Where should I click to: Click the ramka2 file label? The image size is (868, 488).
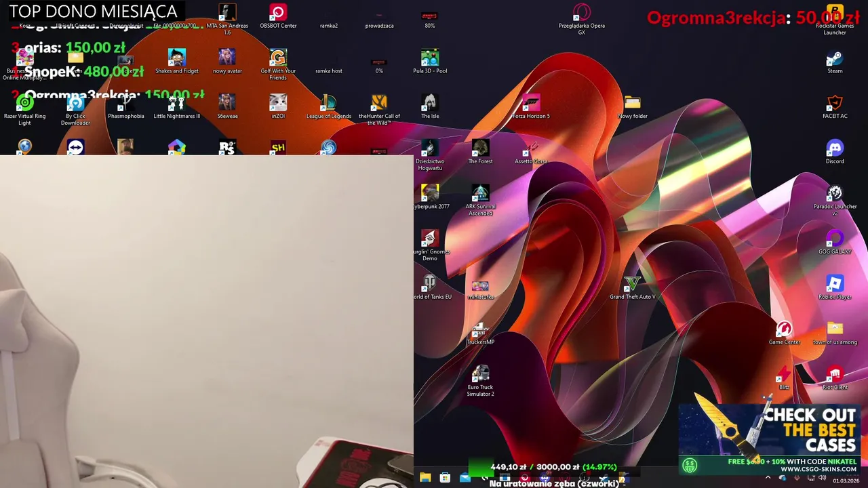pos(329,26)
